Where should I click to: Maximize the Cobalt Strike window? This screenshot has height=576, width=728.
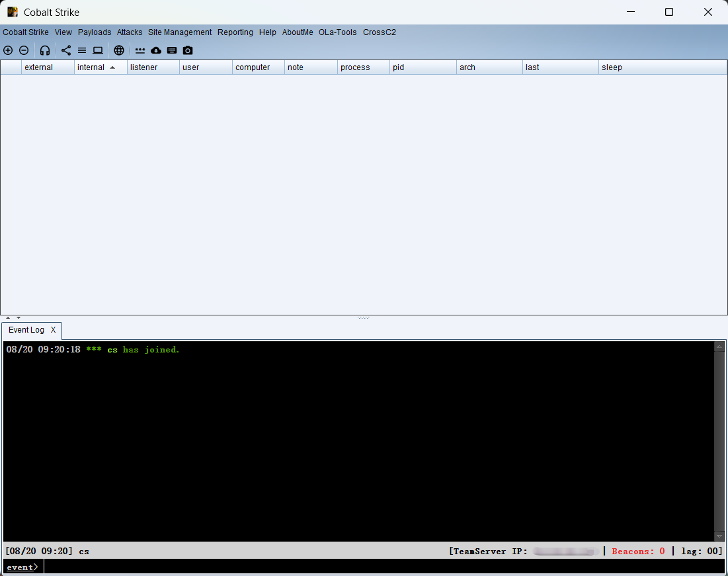click(669, 12)
